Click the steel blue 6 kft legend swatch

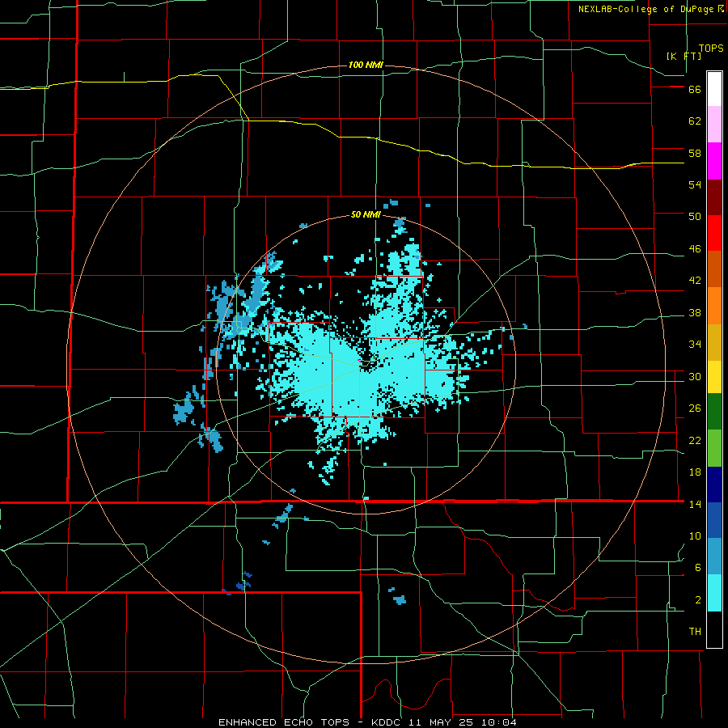(x=714, y=557)
